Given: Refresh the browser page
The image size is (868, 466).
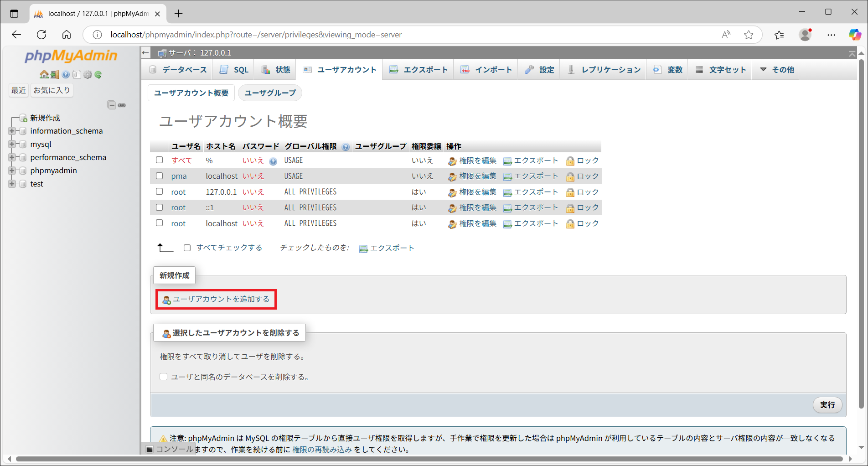Looking at the screenshot, I should [41, 35].
